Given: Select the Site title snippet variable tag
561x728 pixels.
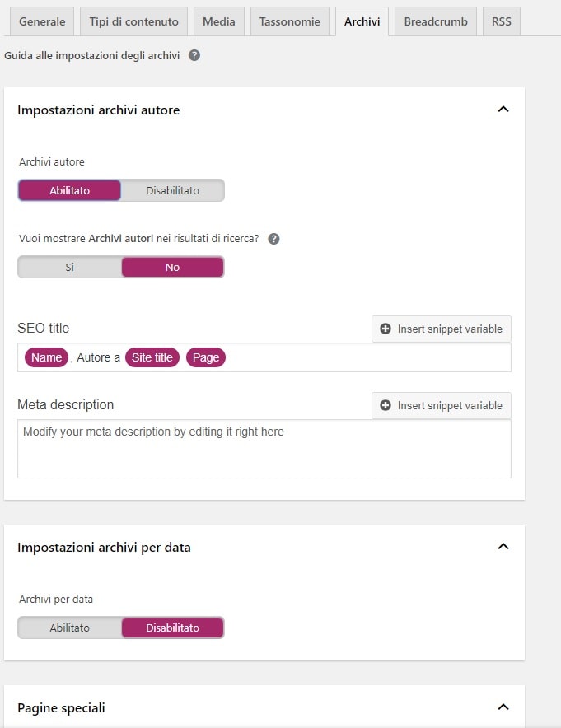Looking at the screenshot, I should tap(152, 357).
